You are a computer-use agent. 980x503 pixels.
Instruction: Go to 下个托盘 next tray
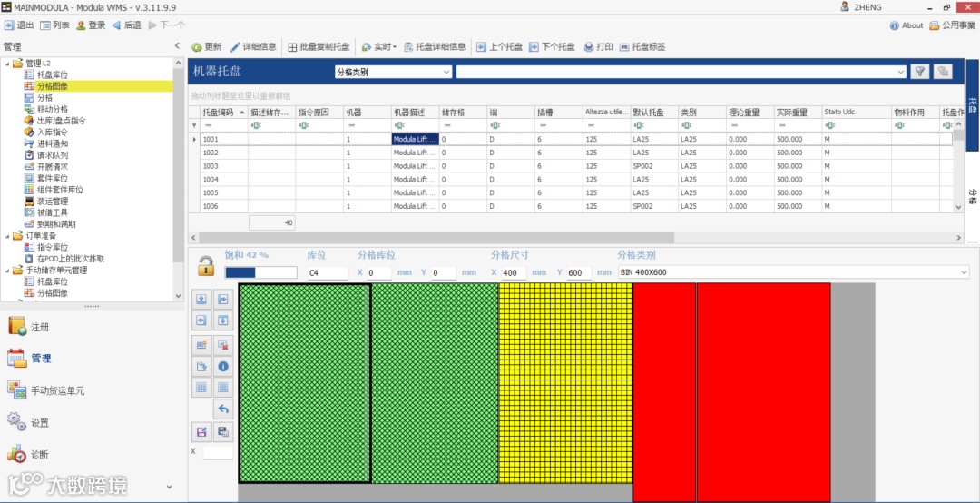tap(552, 47)
